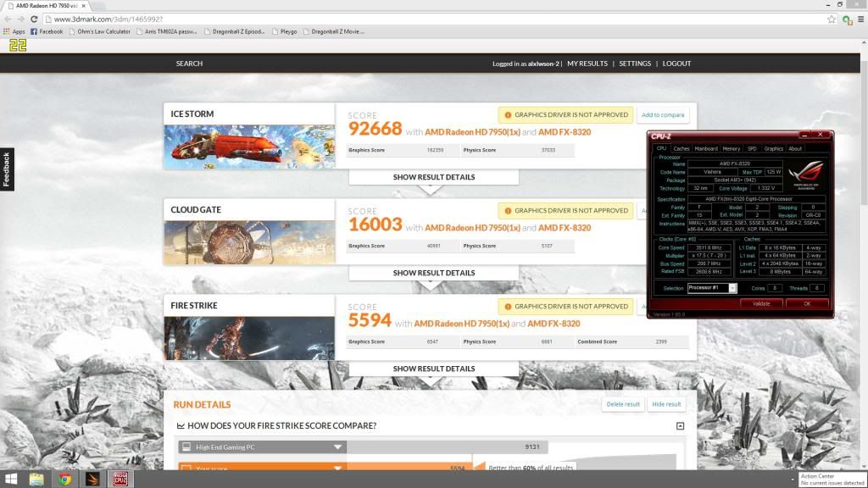This screenshot has width=868, height=488.
Task: Select the CPU tab in CPU-Z
Action: pos(661,148)
